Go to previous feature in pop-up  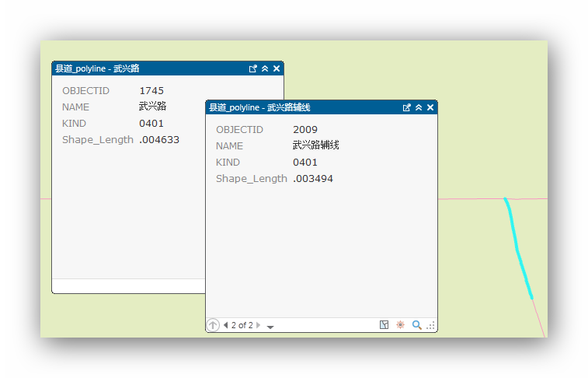pyautogui.click(x=226, y=325)
